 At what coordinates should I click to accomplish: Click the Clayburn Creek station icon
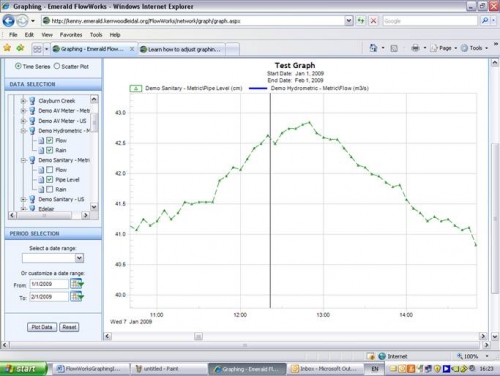(x=32, y=101)
